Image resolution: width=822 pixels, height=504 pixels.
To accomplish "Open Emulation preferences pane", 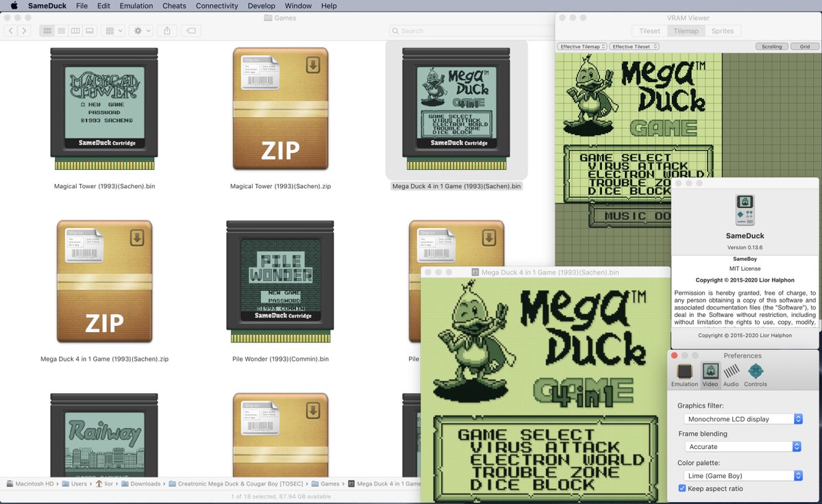I will click(684, 375).
